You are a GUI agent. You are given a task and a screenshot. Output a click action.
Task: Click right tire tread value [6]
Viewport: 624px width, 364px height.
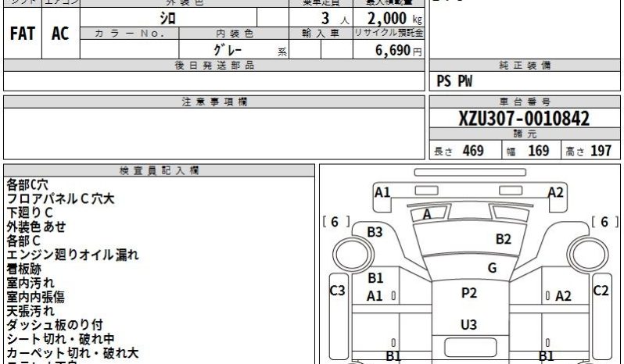(x=605, y=222)
